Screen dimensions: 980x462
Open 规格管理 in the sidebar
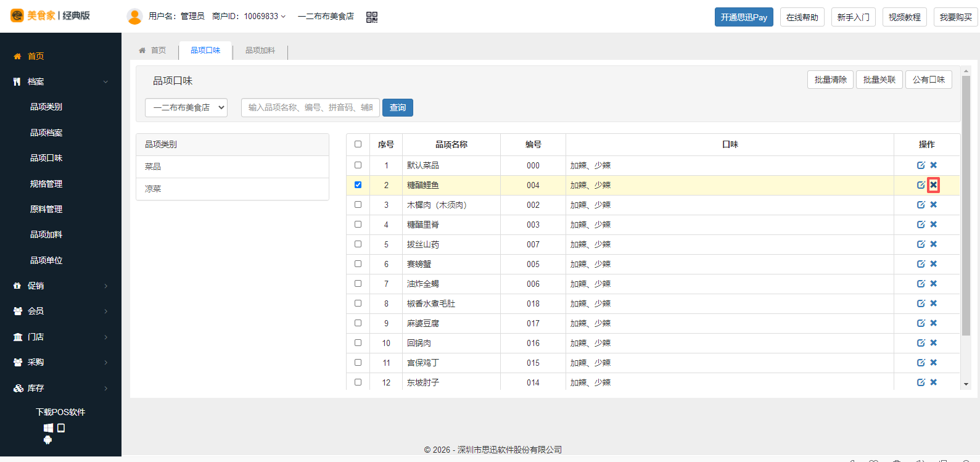(46, 184)
